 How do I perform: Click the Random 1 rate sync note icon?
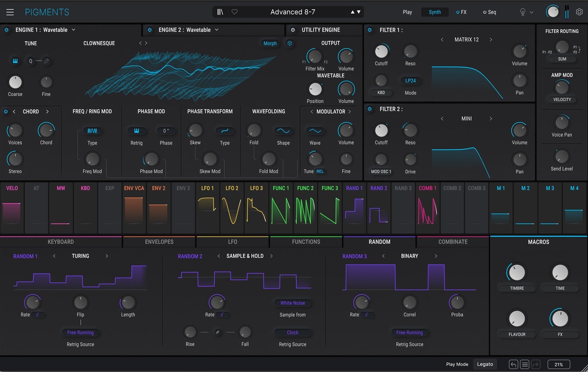38,315
